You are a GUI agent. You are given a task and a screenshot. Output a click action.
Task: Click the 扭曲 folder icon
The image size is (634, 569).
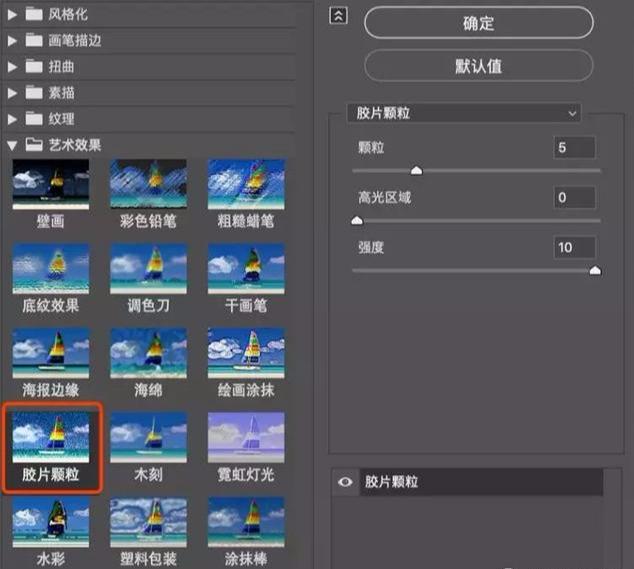pos(34,66)
